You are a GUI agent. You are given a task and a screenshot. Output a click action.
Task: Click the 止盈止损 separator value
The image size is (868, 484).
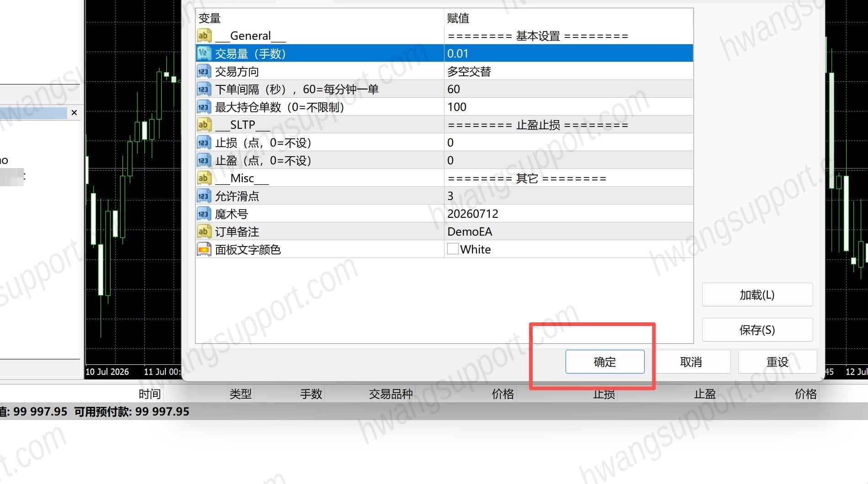point(538,125)
